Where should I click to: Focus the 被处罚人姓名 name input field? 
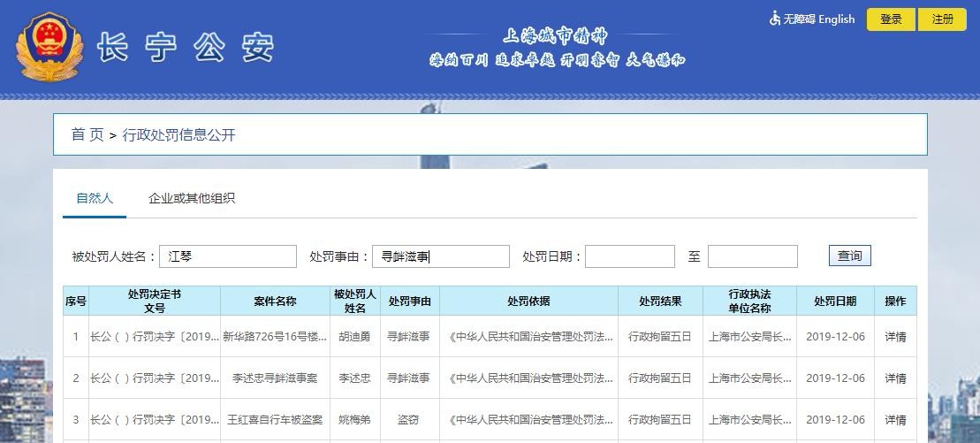click(228, 256)
